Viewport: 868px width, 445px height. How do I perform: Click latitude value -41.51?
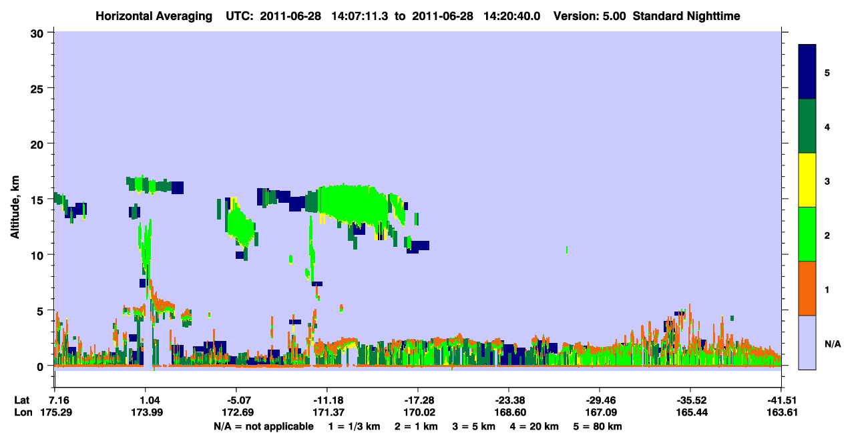(x=781, y=400)
